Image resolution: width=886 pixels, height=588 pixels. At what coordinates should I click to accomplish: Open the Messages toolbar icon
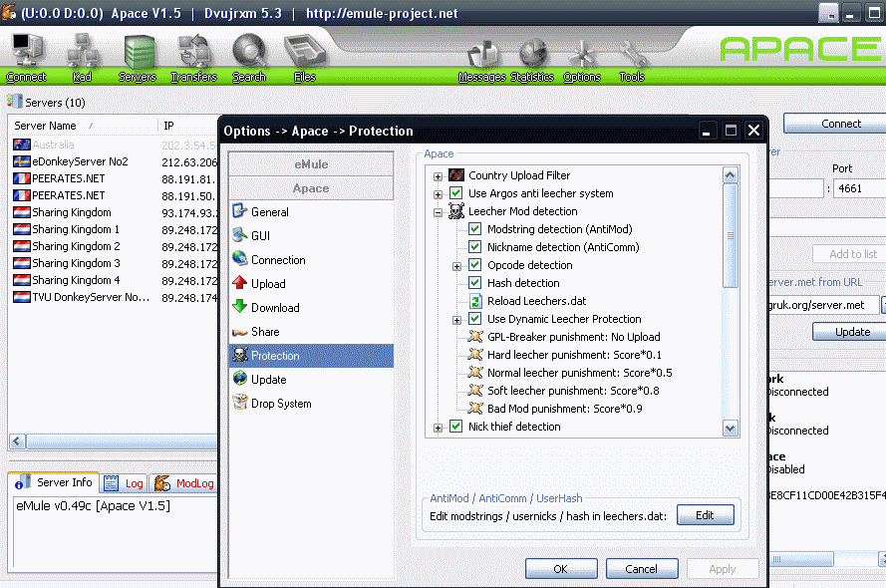(482, 61)
